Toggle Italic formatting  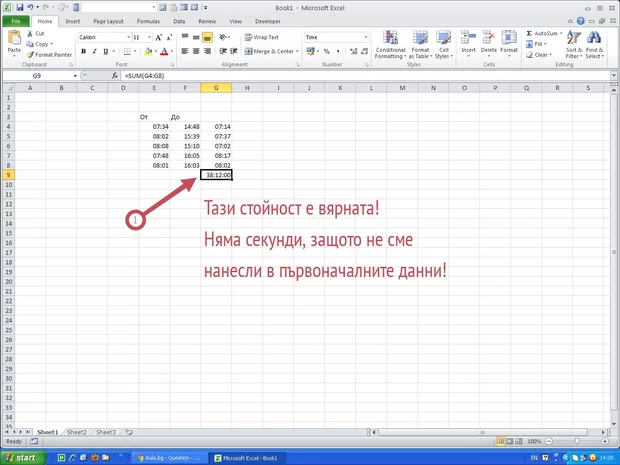95,51
